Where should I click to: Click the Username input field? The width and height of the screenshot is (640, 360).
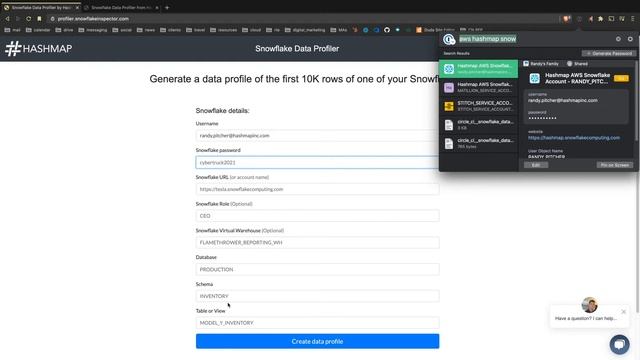(317, 136)
